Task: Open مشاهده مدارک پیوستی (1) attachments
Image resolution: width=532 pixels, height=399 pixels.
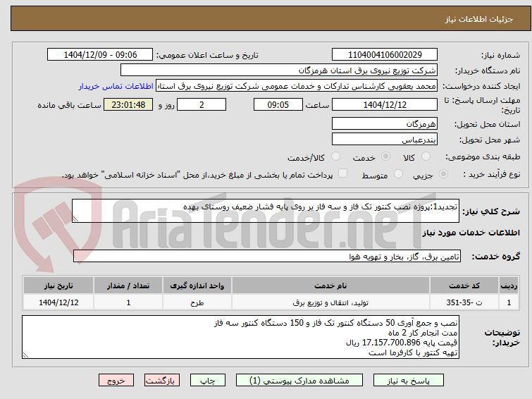Action: [x=299, y=381]
